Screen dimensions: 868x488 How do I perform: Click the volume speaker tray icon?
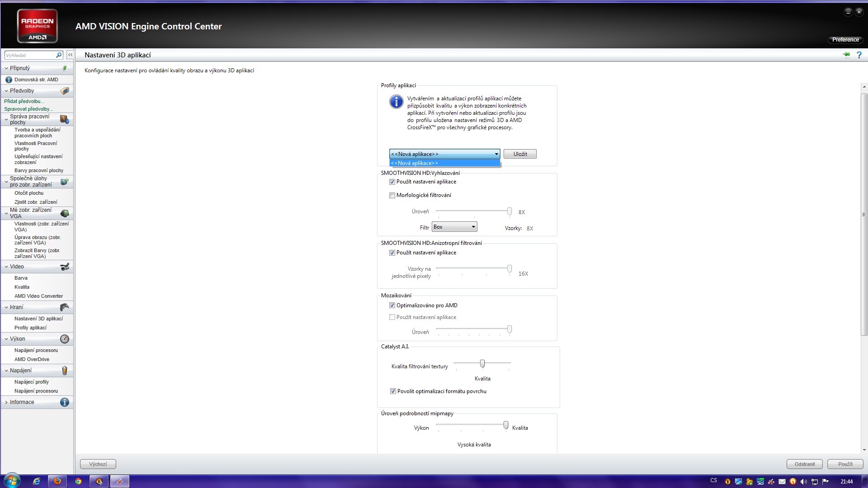803,482
